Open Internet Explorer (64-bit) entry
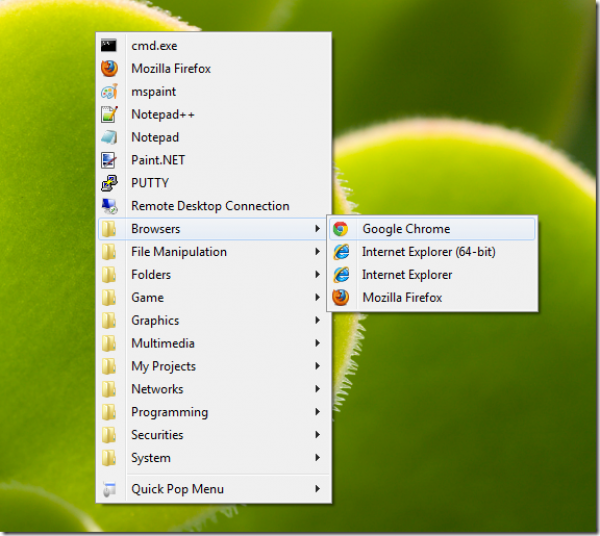 (x=429, y=252)
